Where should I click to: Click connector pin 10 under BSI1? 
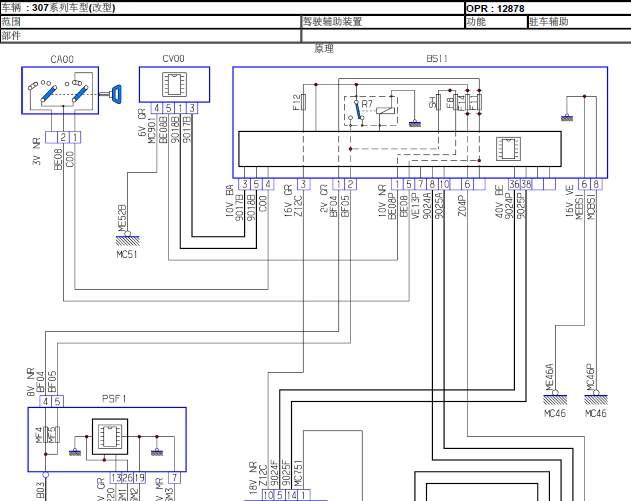444,184
